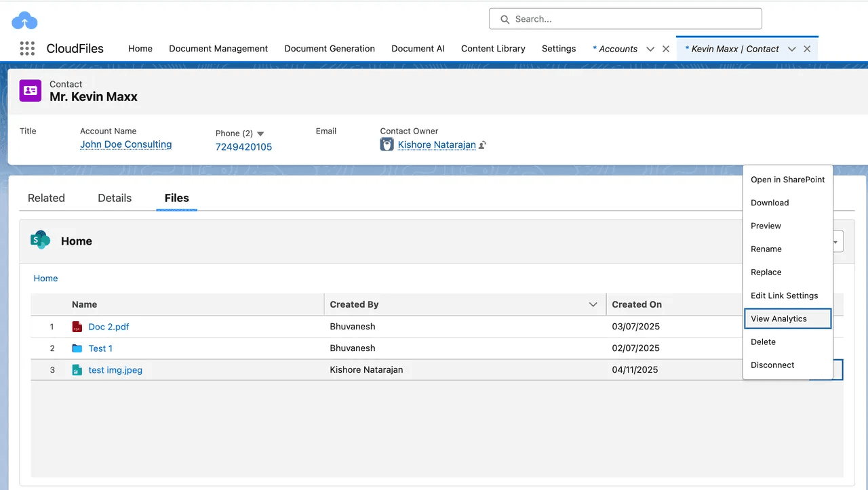Click the file icon for test img.jpeg
This screenshot has height=490, width=868.
(x=77, y=370)
